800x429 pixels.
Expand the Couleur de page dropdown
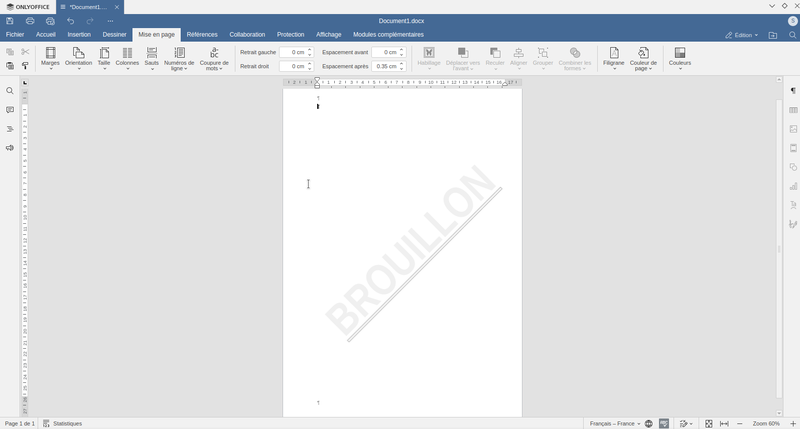tap(643, 69)
